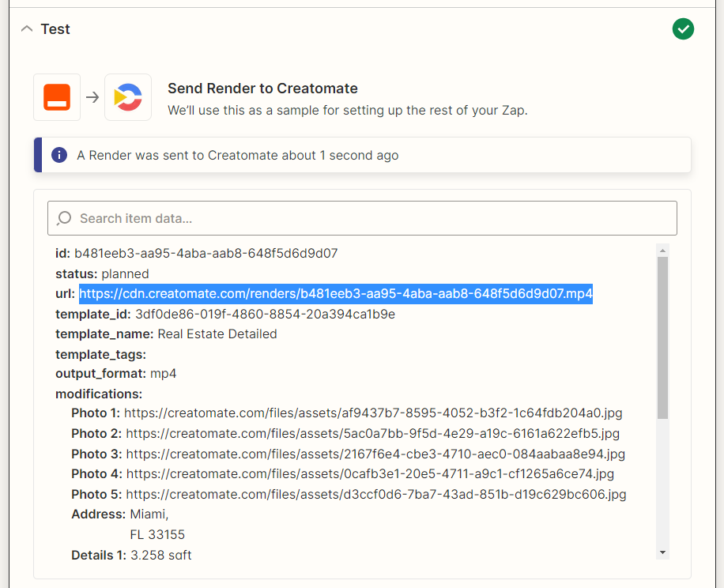This screenshot has height=588, width=724.
Task: Click the orange trigger app icon
Action: click(57, 97)
